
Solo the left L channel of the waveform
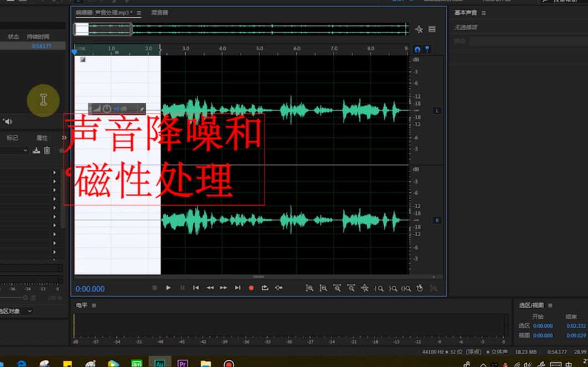pyautogui.click(x=437, y=110)
